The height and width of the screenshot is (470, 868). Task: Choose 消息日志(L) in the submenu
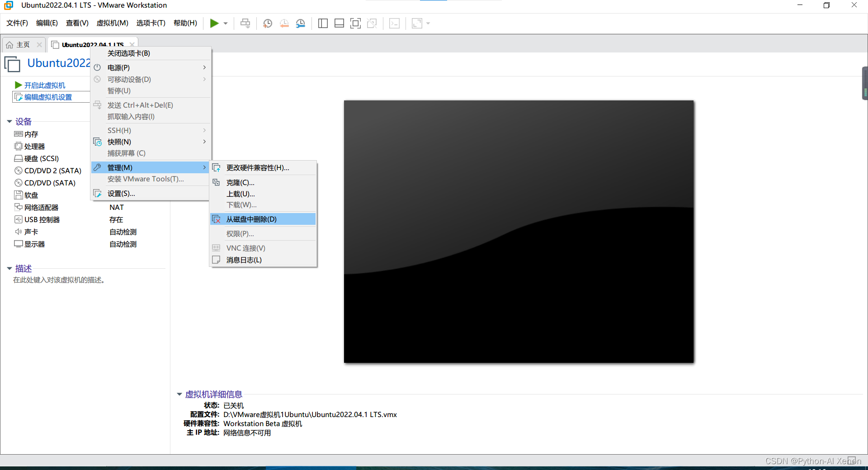pos(263,260)
